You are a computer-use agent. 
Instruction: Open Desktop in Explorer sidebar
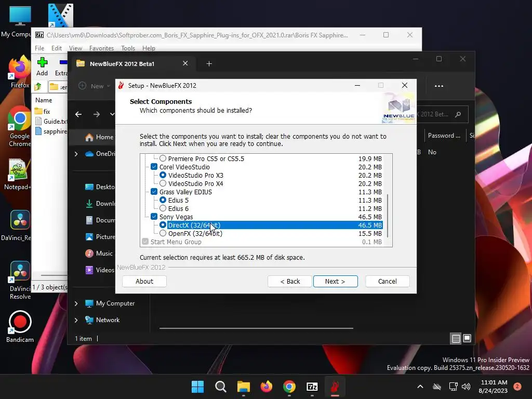click(100, 187)
